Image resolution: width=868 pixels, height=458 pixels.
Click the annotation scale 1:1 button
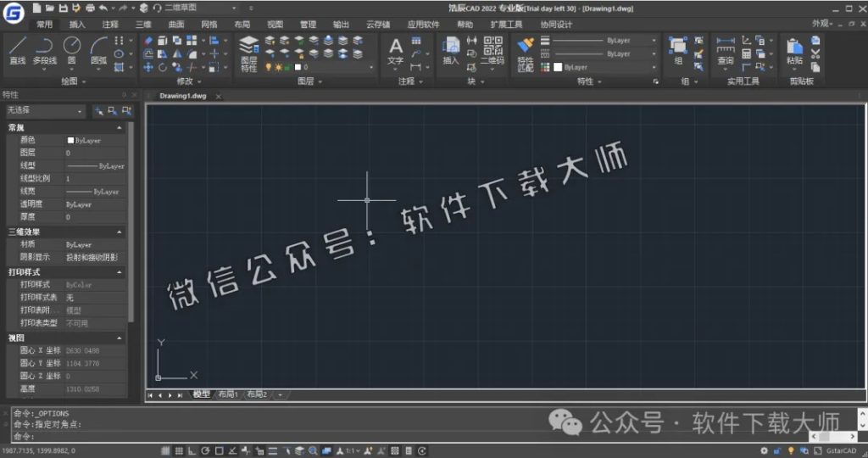point(350,451)
